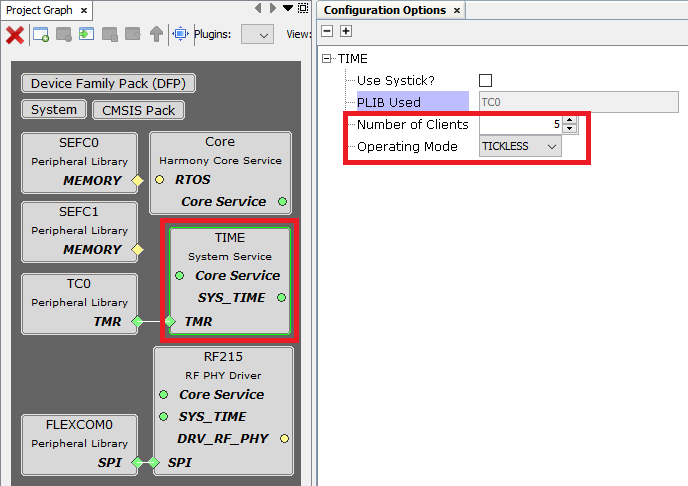Viewport: 688px width, 486px height.
Task: Click the TMR green diamond on TIME block
Action: [x=170, y=322]
